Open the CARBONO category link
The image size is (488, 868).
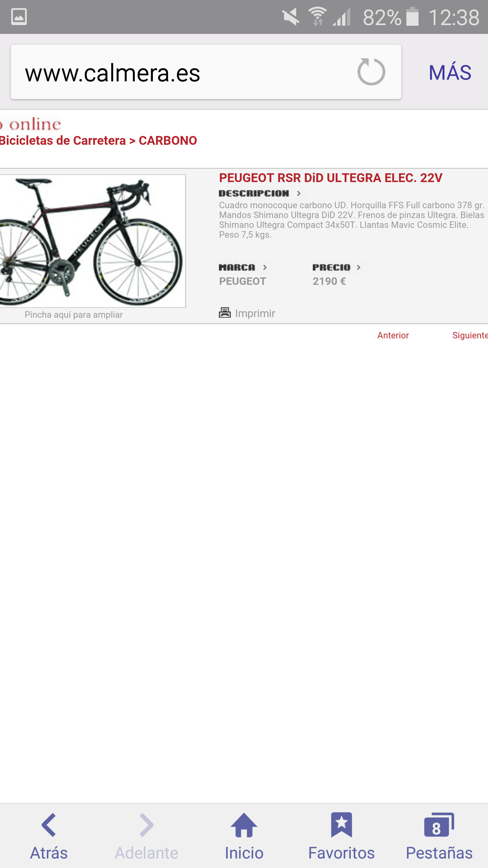[168, 140]
